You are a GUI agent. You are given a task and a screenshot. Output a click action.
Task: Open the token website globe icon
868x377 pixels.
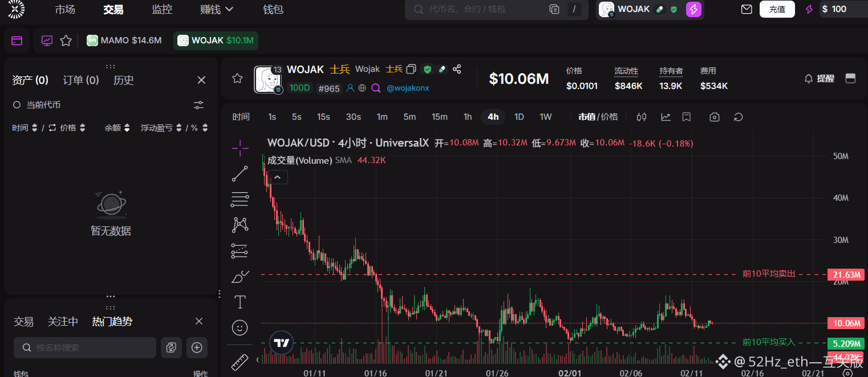click(362, 88)
